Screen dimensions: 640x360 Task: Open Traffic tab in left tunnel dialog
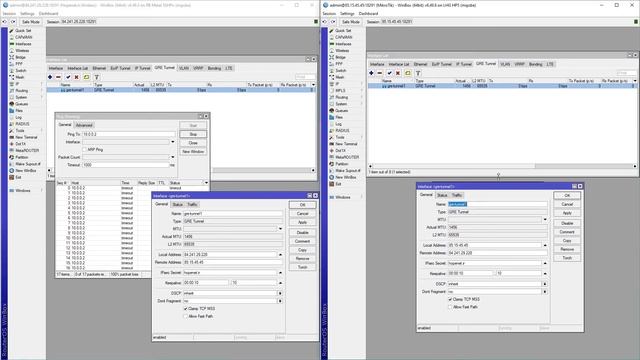(x=192, y=204)
